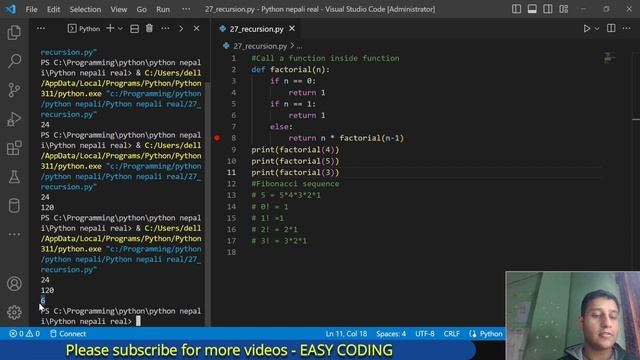Select the Python terminal label
This screenshot has width=640, height=360.
[x=84, y=29]
